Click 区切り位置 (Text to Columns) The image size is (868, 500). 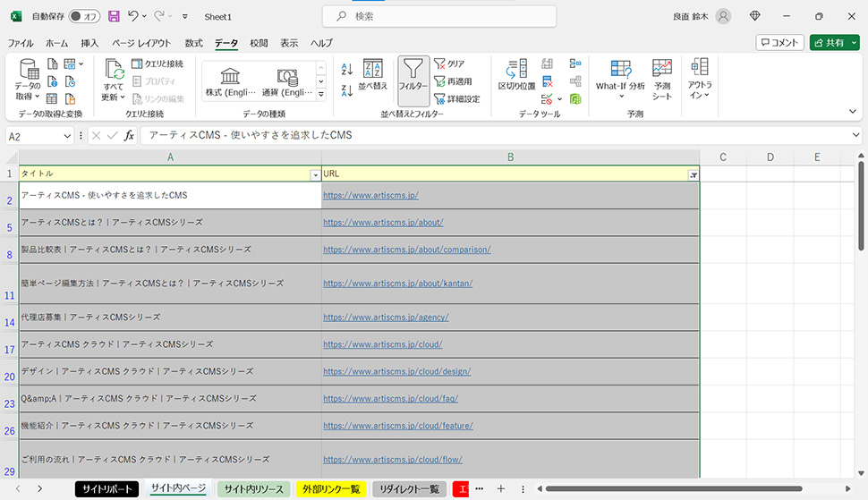click(516, 74)
